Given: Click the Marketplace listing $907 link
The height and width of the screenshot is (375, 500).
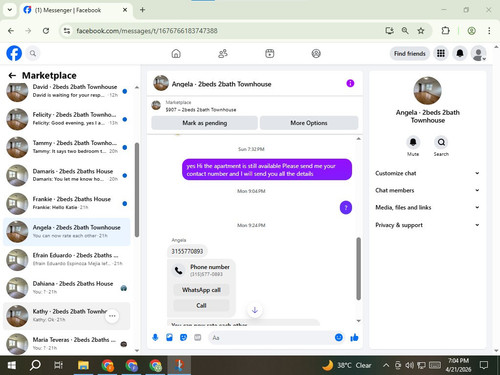Looking at the screenshot, I should (x=201, y=110).
